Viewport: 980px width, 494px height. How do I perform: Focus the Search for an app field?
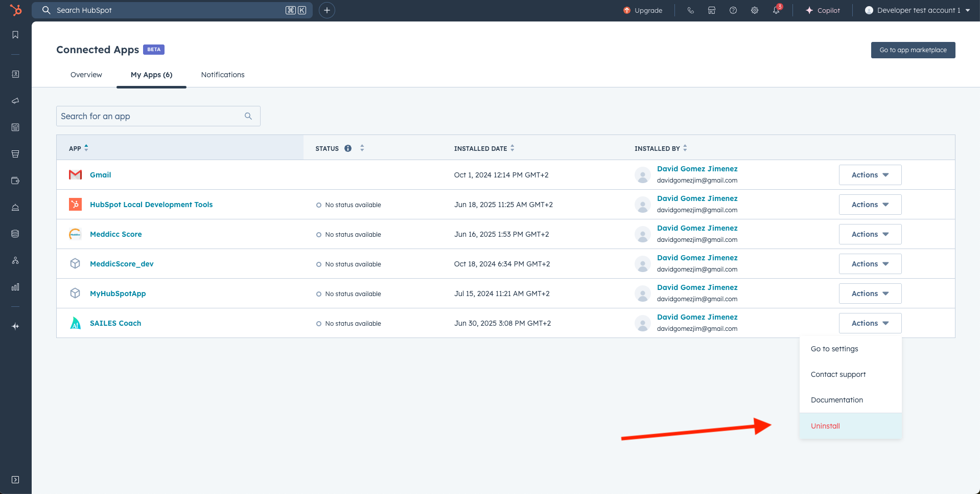click(x=158, y=116)
